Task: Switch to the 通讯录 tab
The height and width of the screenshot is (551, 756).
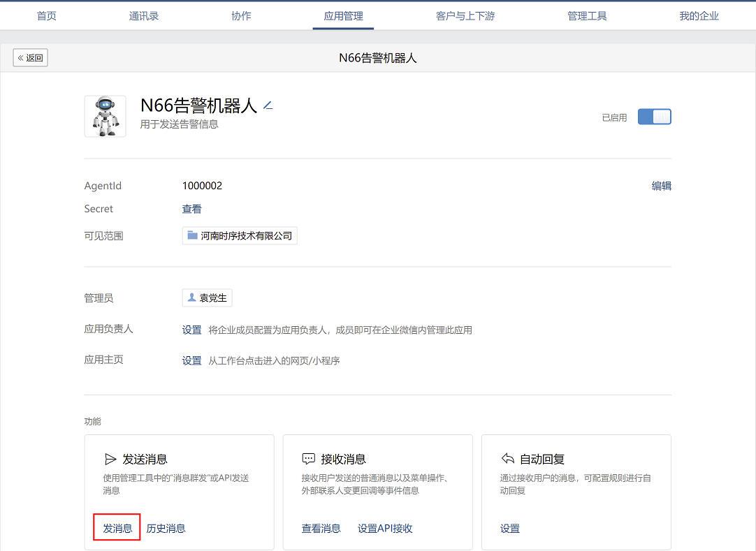Action: pos(144,16)
